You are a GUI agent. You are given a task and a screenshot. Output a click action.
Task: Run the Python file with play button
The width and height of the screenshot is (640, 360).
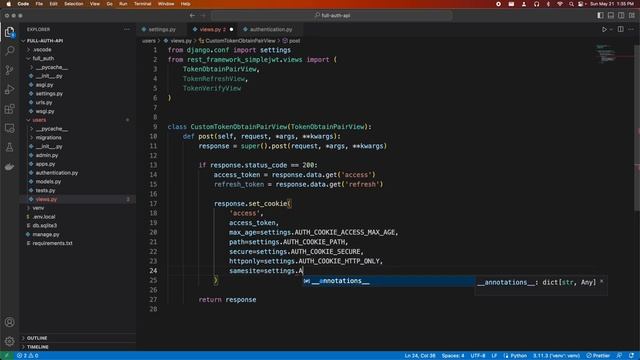(604, 29)
